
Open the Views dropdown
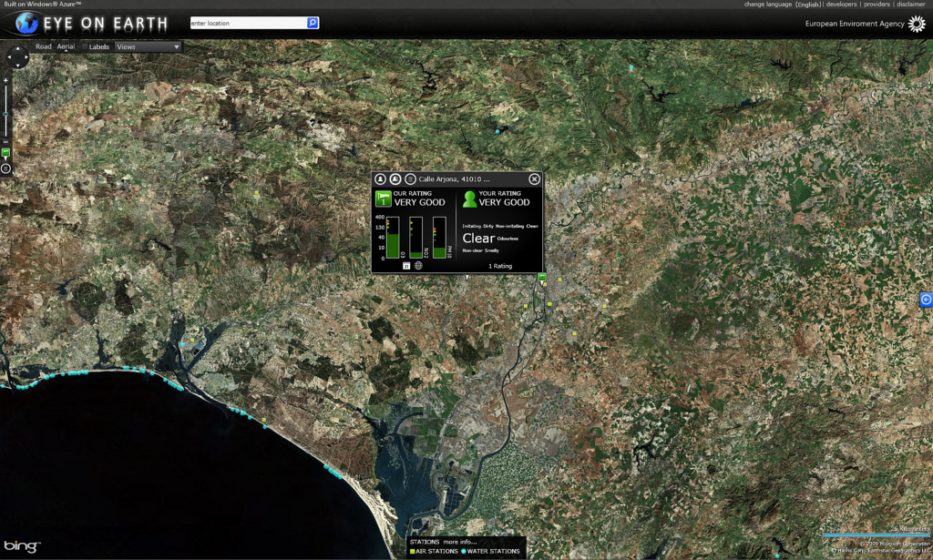148,47
